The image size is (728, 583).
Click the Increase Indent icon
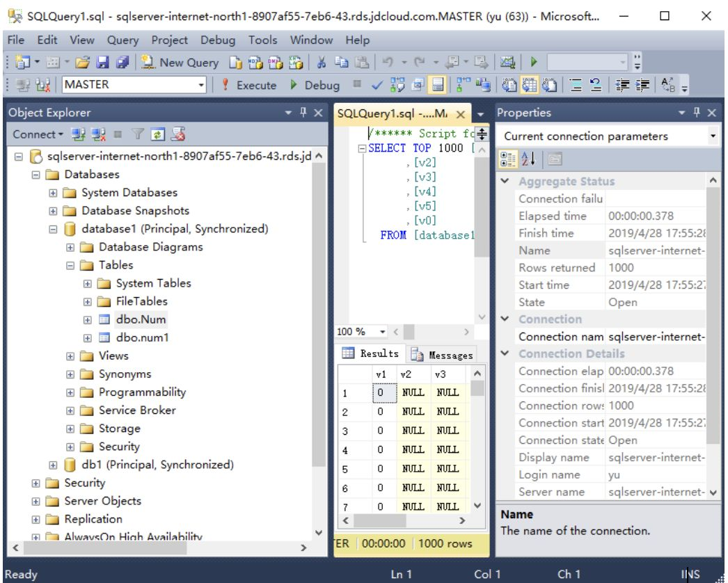tap(642, 85)
